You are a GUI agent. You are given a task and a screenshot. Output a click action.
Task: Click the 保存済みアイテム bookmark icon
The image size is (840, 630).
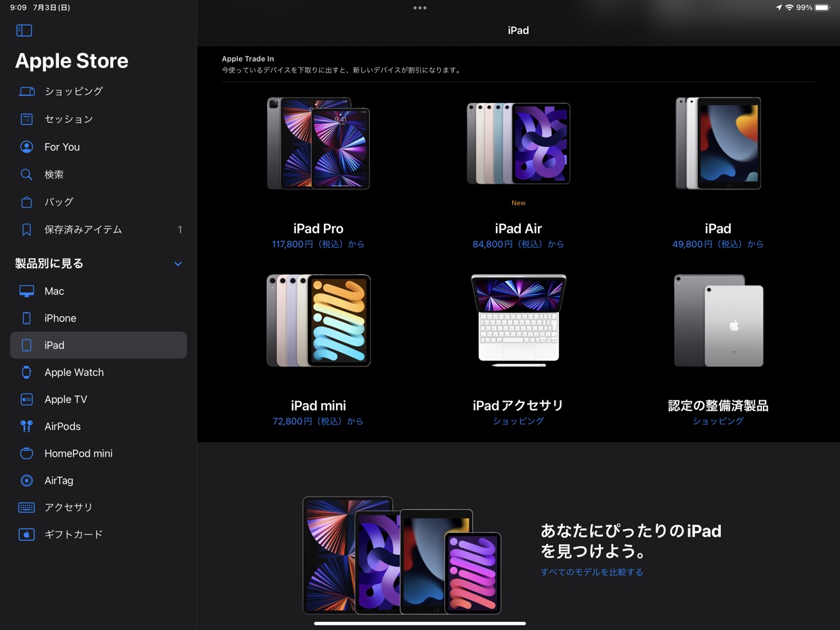(26, 230)
